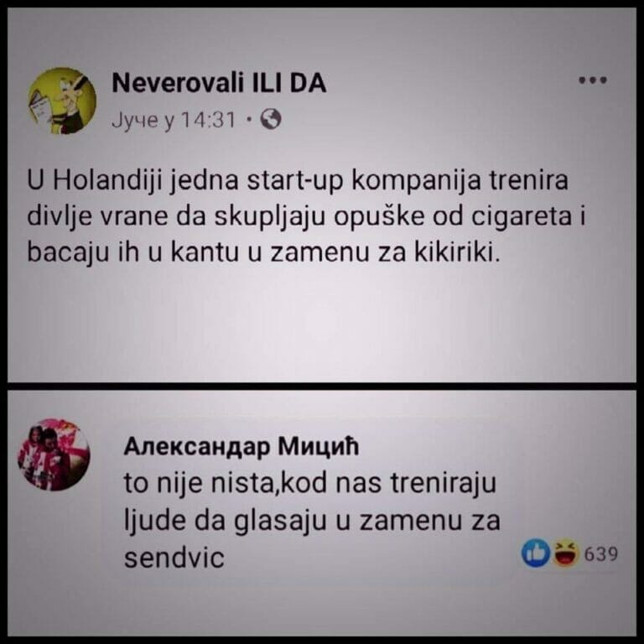Click the empty area below the comment bubble

coord(322,605)
